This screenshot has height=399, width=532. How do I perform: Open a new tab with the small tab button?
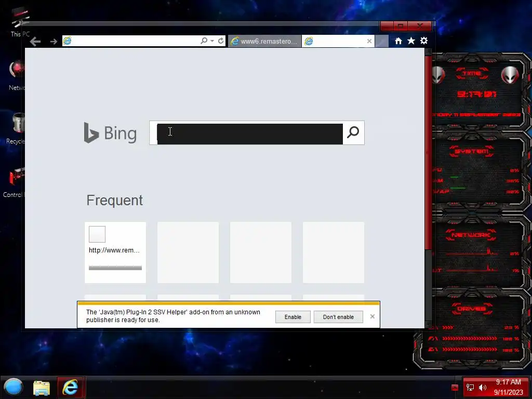click(382, 41)
